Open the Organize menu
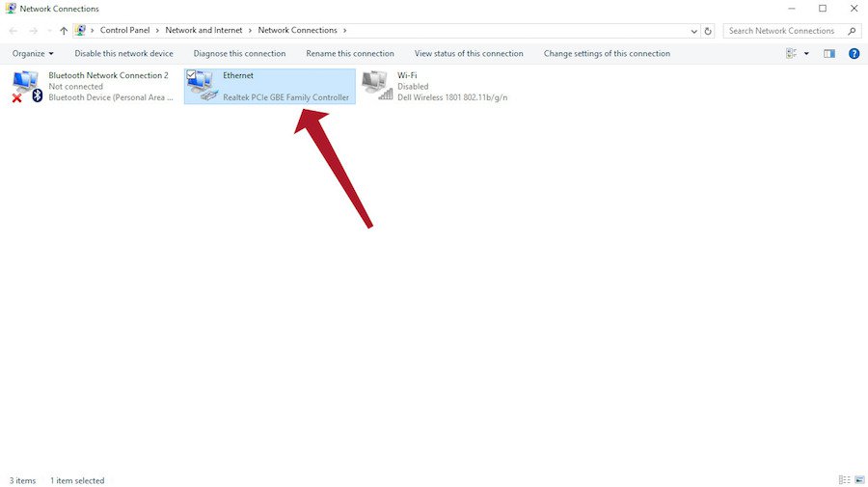 pyautogui.click(x=33, y=54)
